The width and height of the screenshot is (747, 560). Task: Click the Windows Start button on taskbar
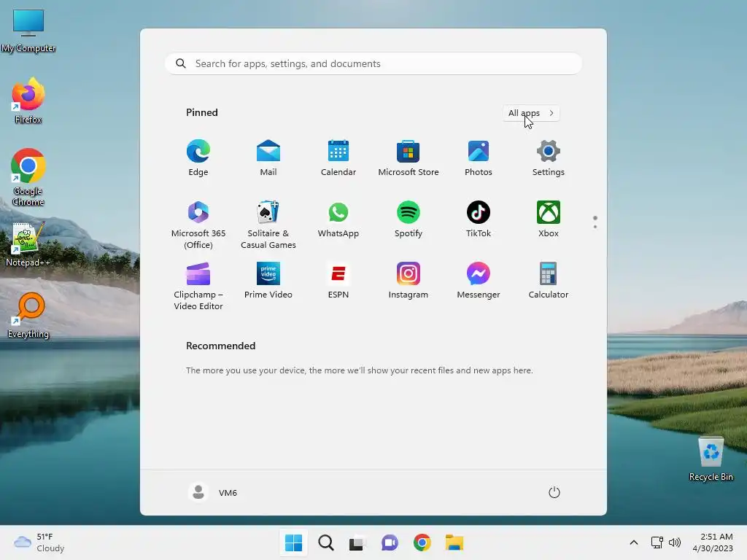[x=293, y=542]
